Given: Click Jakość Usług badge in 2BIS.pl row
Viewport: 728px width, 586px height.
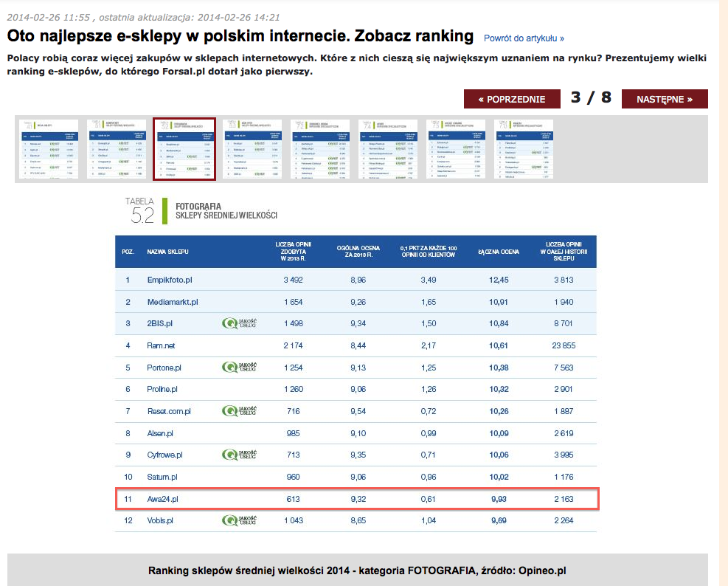Looking at the screenshot, I should pyautogui.click(x=239, y=323).
